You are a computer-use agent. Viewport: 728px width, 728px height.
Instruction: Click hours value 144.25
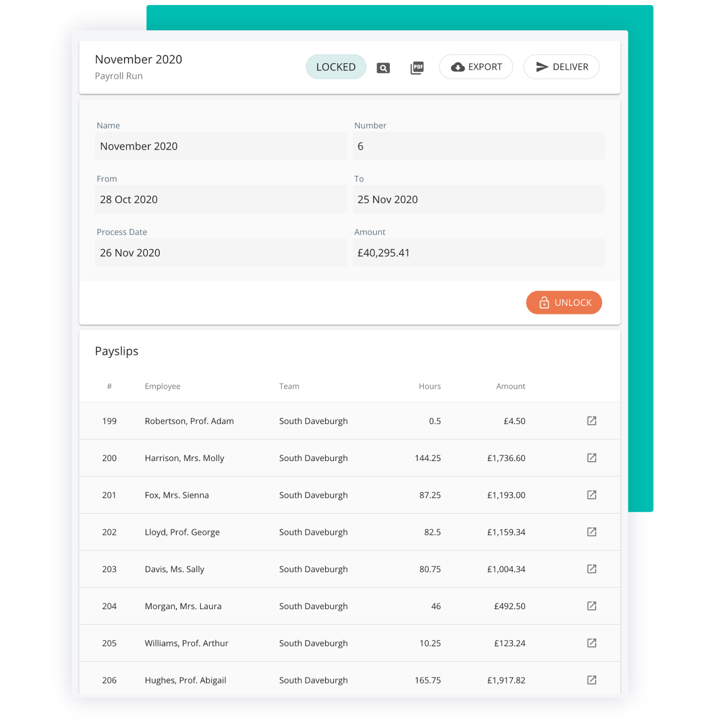pyautogui.click(x=428, y=458)
